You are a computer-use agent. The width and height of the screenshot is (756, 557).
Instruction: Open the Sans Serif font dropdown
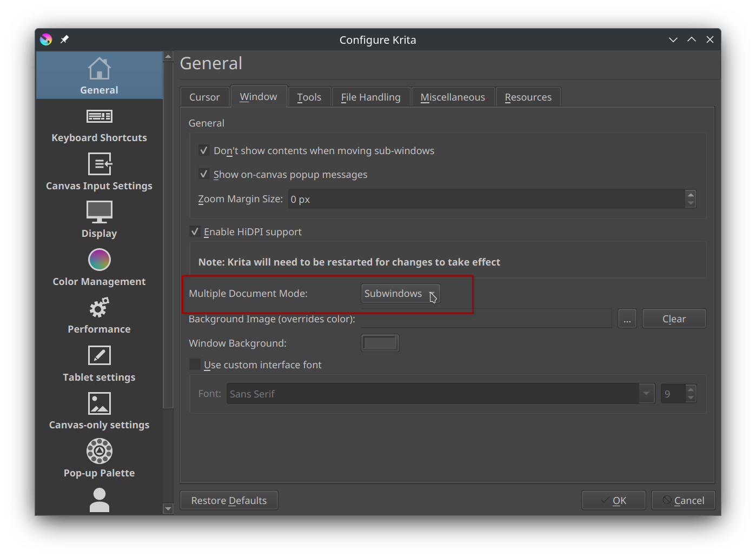click(x=441, y=394)
